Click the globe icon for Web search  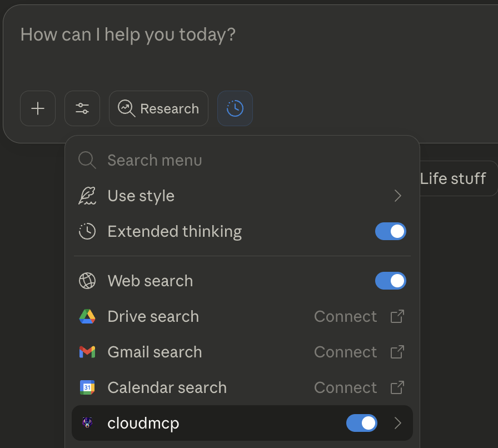click(87, 281)
